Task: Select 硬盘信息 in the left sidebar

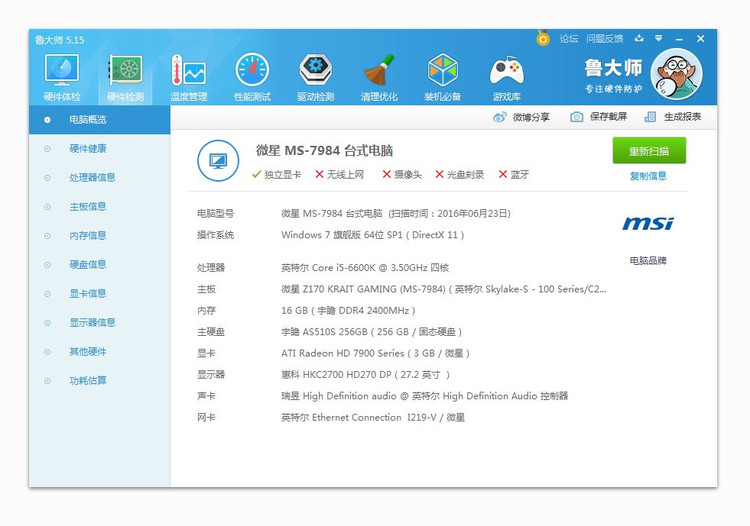Action: pyautogui.click(x=88, y=264)
